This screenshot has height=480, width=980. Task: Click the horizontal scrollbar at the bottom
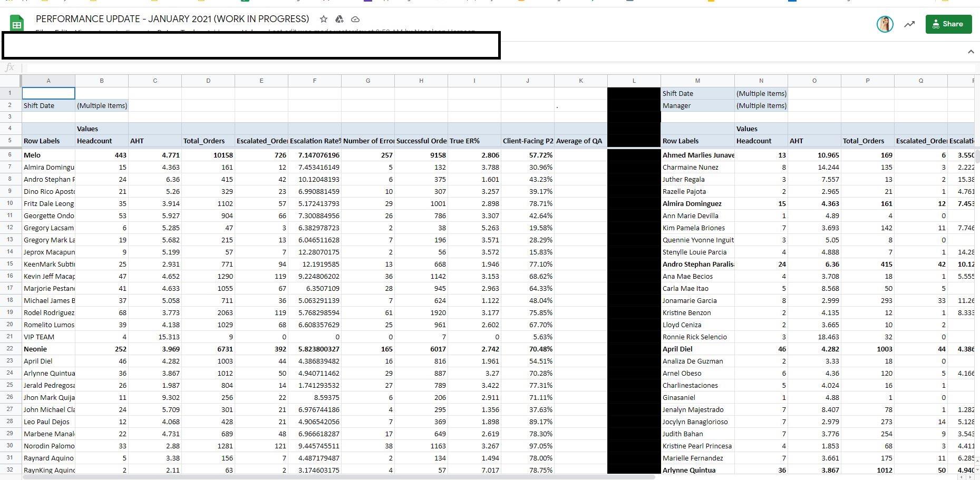pos(337,477)
